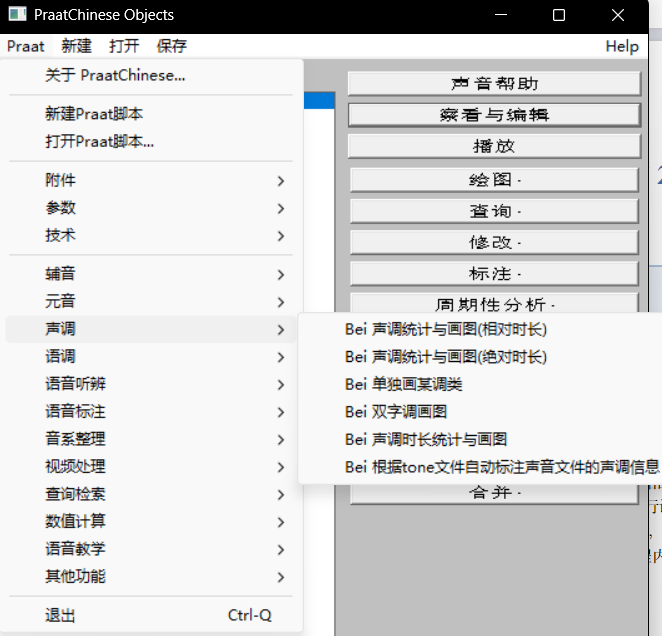Click the 声音帮助 button
The width and height of the screenshot is (662, 636).
[x=494, y=84]
